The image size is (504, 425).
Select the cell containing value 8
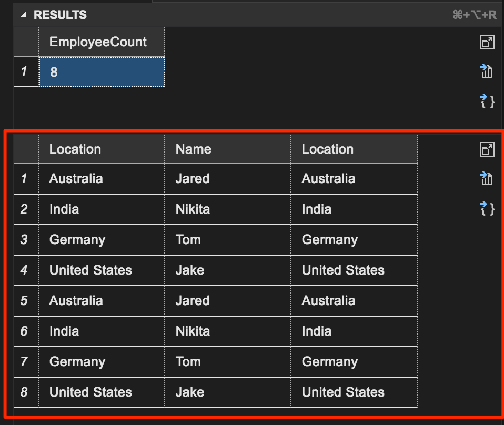coord(101,72)
